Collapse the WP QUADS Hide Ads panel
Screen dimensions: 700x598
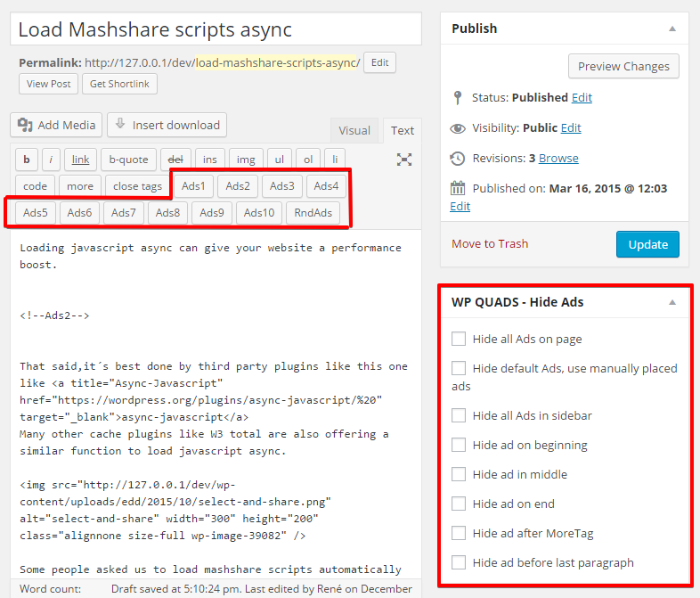click(x=672, y=302)
